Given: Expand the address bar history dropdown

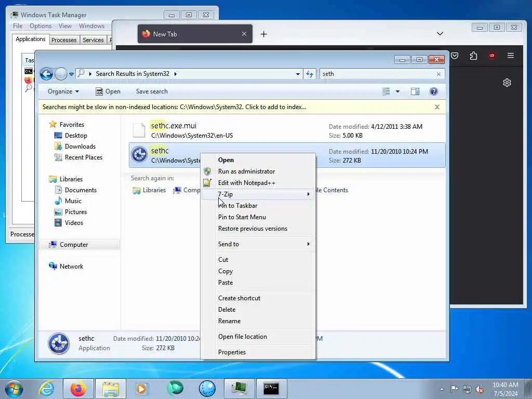Looking at the screenshot, I should pyautogui.click(x=298, y=74).
